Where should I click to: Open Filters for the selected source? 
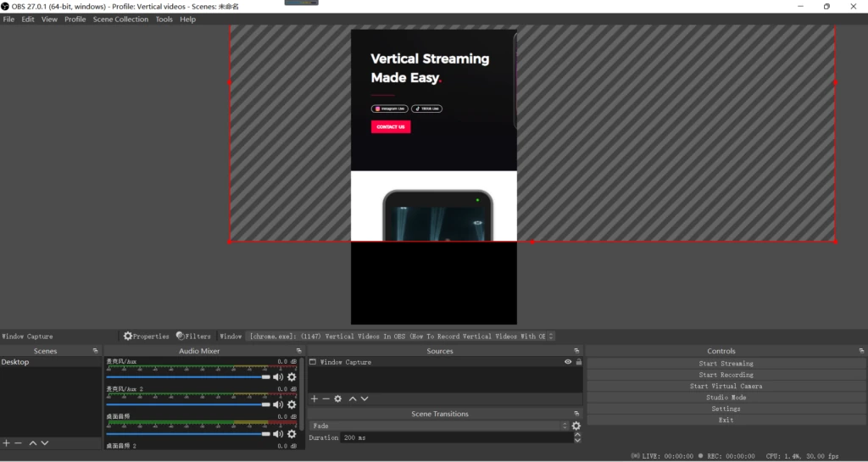[193, 337]
